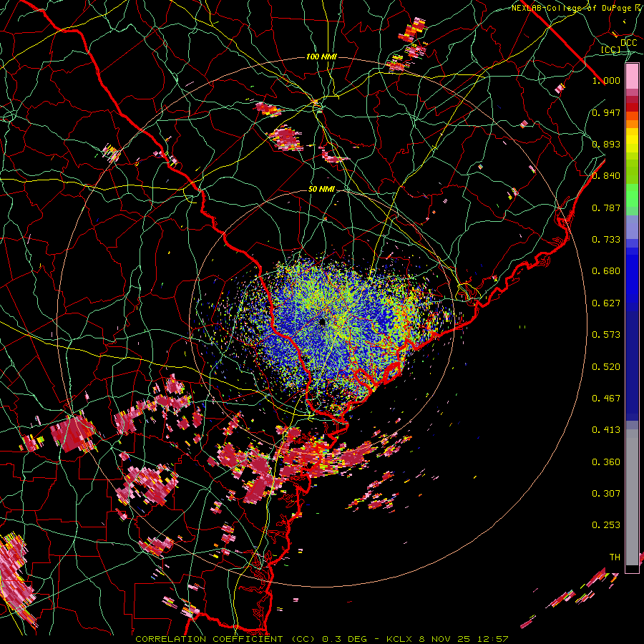
Task: Click the TH label near the color bar bottom
Action: click(x=615, y=557)
